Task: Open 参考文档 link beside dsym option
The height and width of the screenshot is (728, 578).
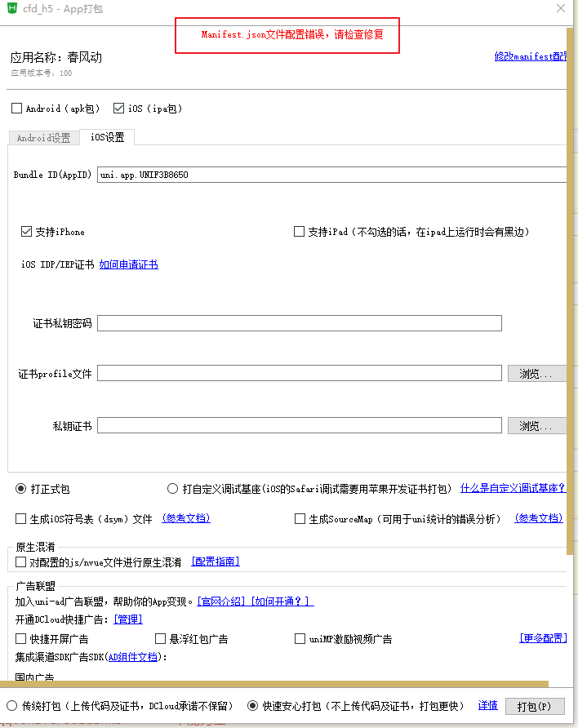Action: (186, 518)
